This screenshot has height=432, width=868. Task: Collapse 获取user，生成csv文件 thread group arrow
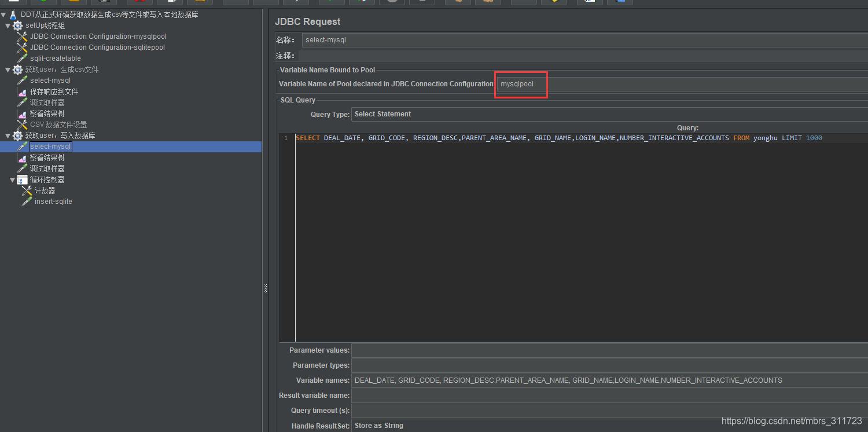tap(8, 69)
